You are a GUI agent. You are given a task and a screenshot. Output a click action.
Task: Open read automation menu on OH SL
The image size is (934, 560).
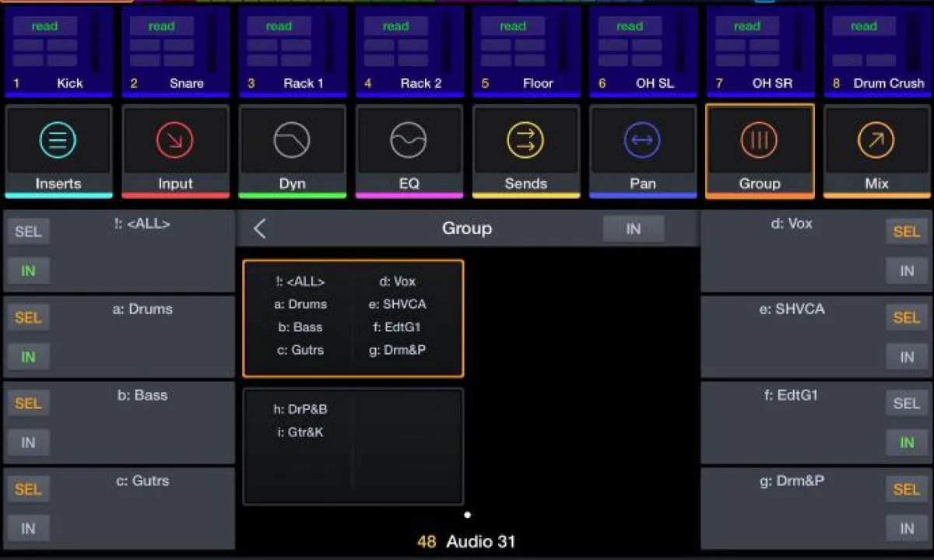click(x=630, y=26)
